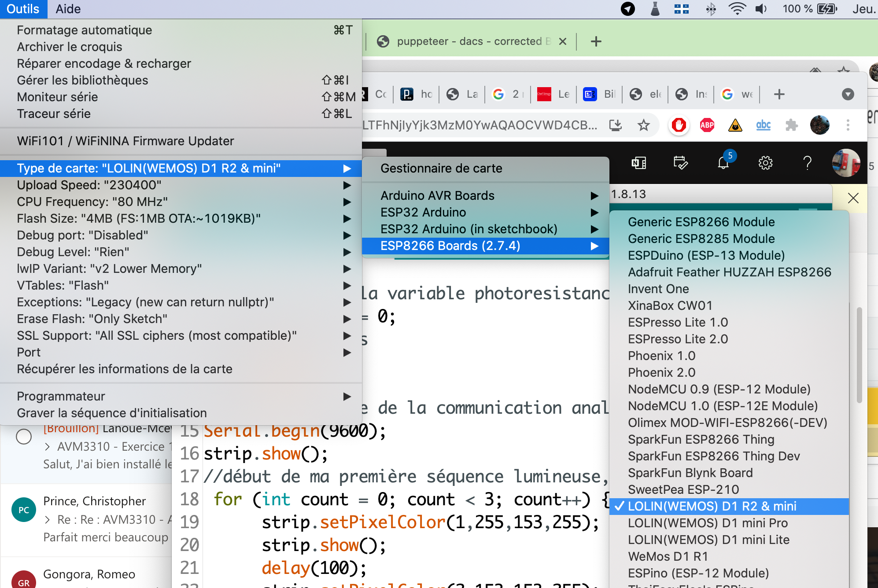Click the Adblock Plus ABP extension icon
The image size is (878, 588).
pos(707,125)
